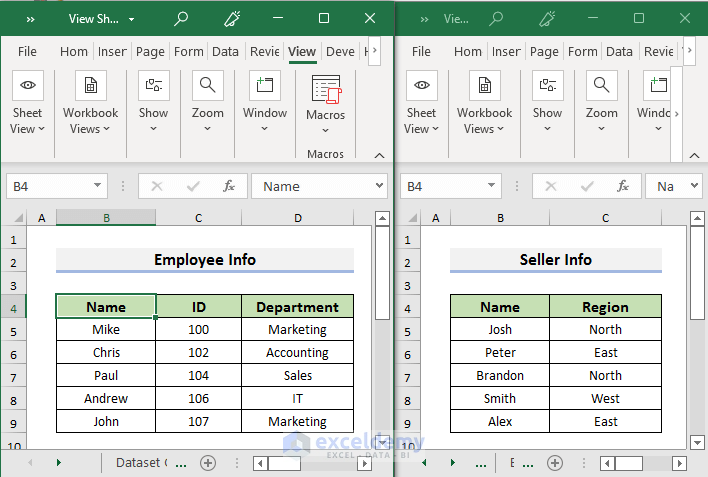Expand formula bar in left window
The width and height of the screenshot is (708, 477).
379,185
